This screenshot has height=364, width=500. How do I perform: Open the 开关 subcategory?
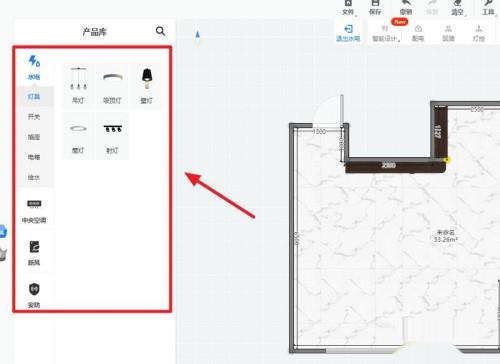pyautogui.click(x=34, y=117)
